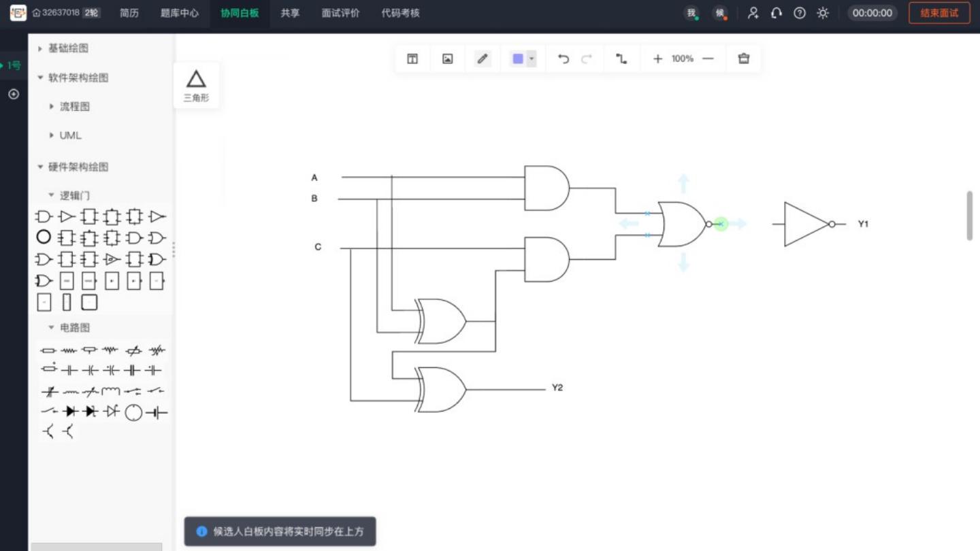Click the zoom out minus icon

click(x=708, y=59)
